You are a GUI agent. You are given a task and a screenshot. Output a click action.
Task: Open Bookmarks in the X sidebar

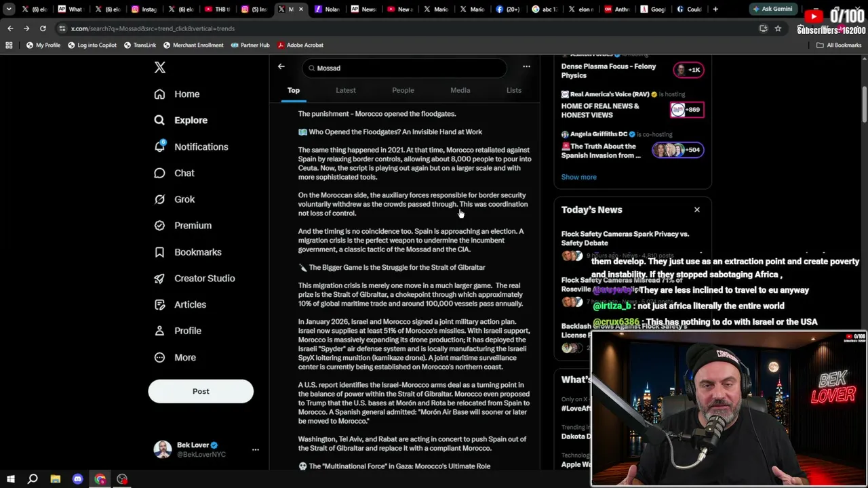[x=188, y=252]
